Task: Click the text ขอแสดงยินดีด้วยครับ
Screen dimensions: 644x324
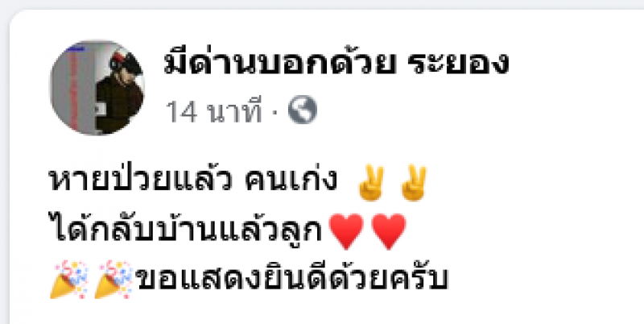Action: pos(292,277)
